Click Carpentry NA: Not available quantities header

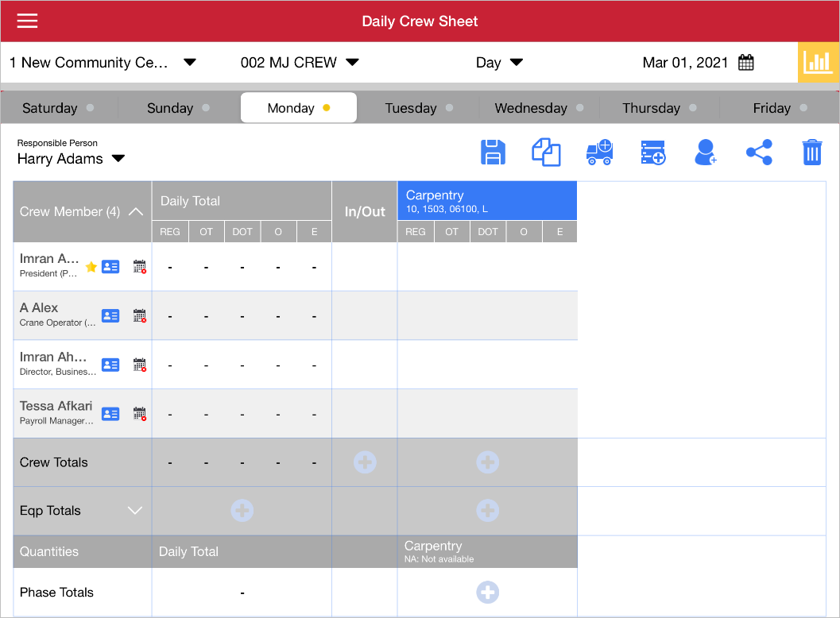(x=487, y=551)
